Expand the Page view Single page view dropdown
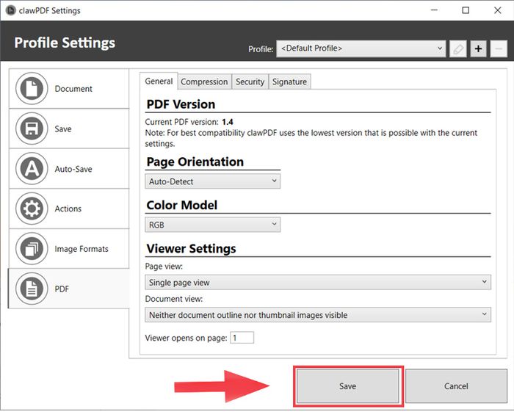The height and width of the screenshot is (420, 514). [318, 282]
